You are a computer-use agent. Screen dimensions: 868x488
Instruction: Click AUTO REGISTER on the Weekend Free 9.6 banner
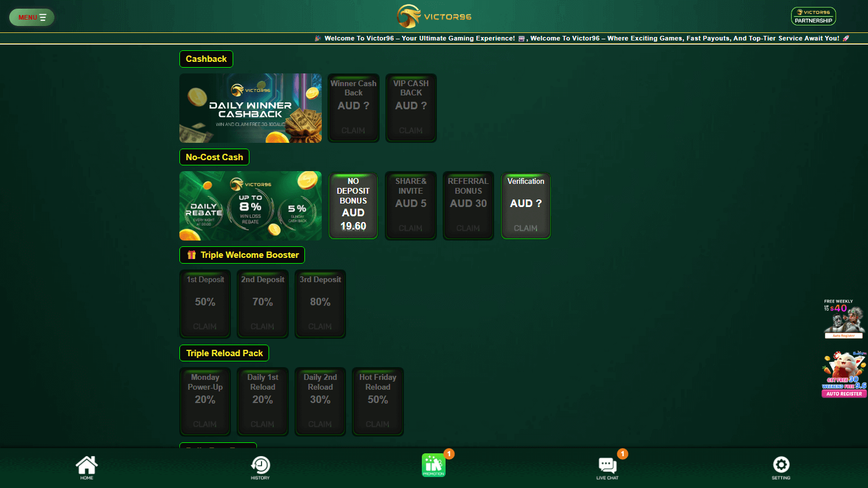pos(844,394)
